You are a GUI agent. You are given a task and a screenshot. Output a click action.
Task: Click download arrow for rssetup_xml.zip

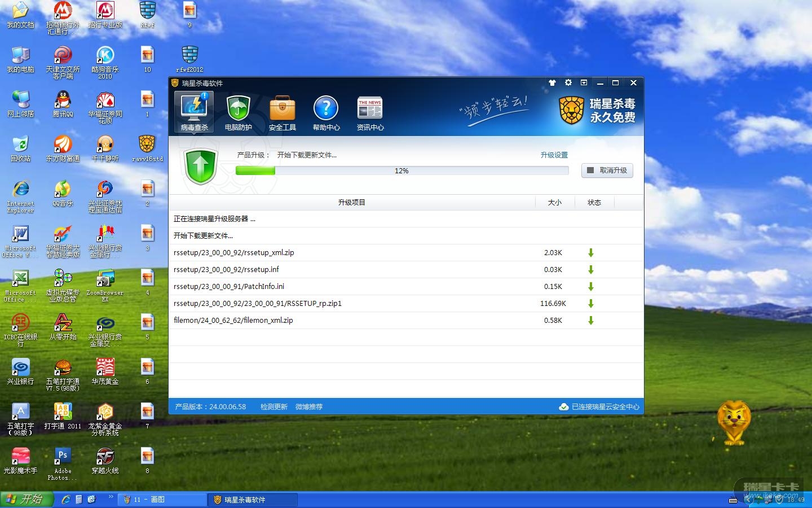click(591, 253)
